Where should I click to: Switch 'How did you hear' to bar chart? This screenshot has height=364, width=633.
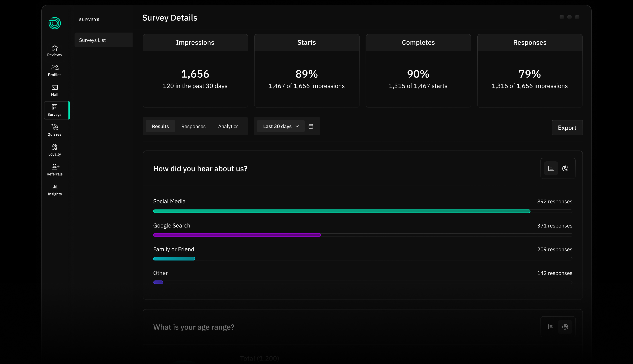tap(551, 168)
